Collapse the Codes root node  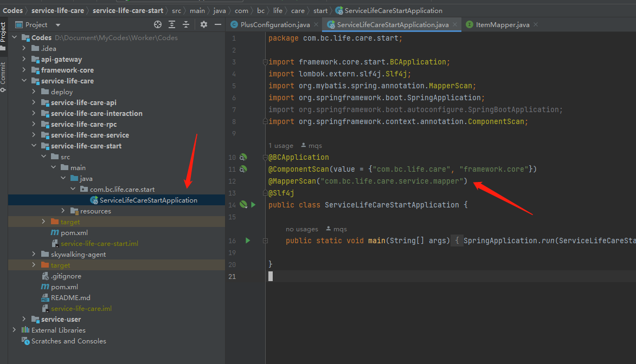(x=15, y=37)
